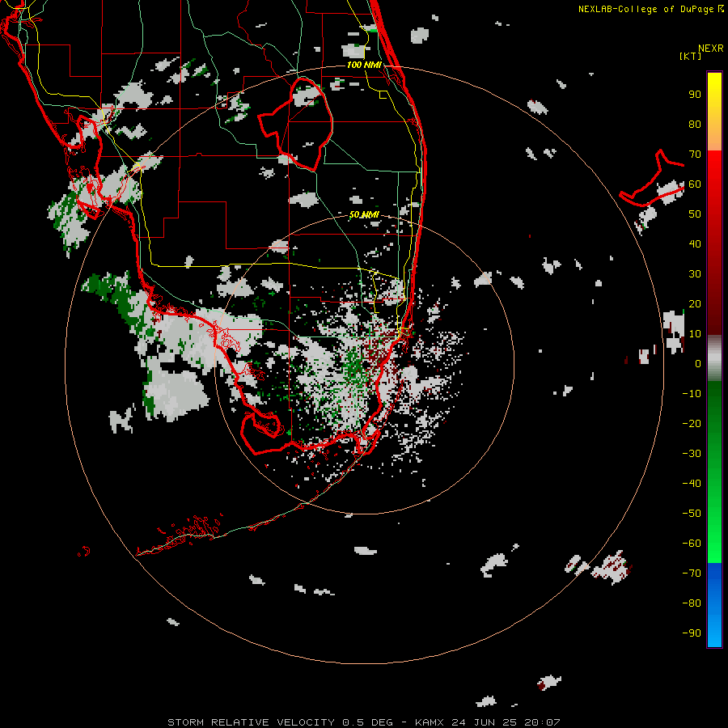Click the -60 value on velocity scale
Viewport: 728px width, 728px height.
pos(692,544)
